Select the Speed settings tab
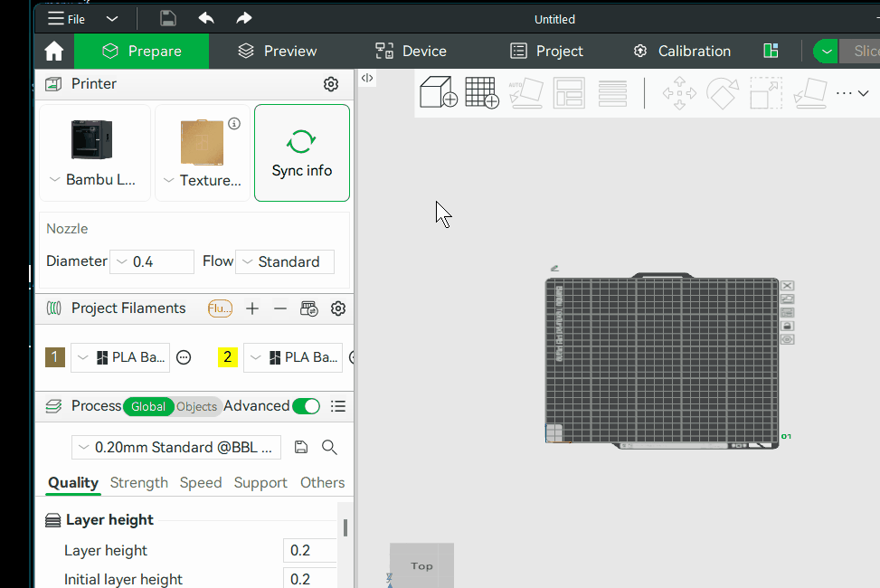Viewport: 880px width, 588px height. pyautogui.click(x=201, y=483)
